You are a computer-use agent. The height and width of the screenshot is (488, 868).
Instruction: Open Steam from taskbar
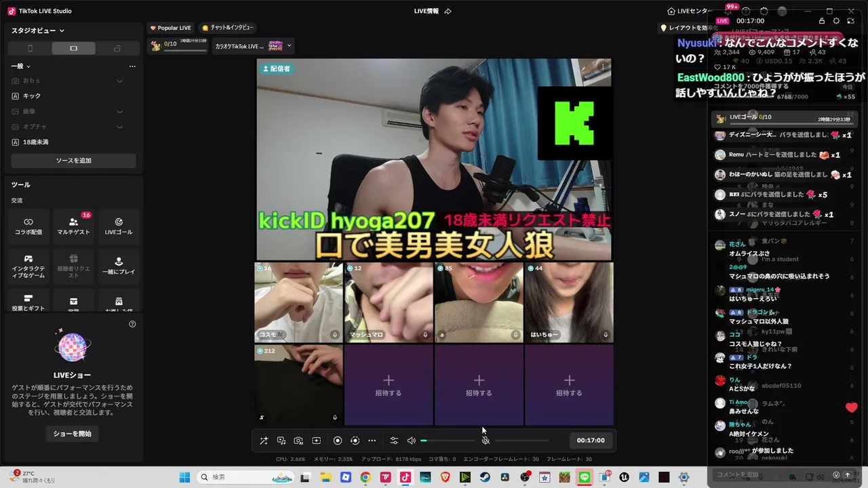click(485, 477)
